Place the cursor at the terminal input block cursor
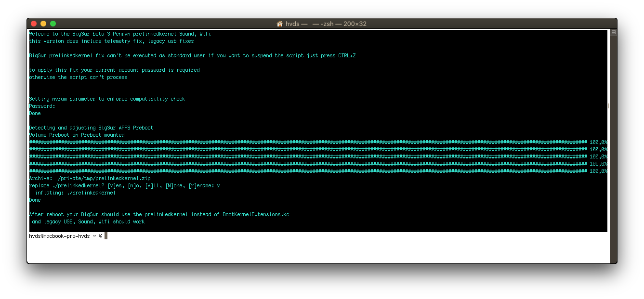644x299 pixels. point(105,236)
